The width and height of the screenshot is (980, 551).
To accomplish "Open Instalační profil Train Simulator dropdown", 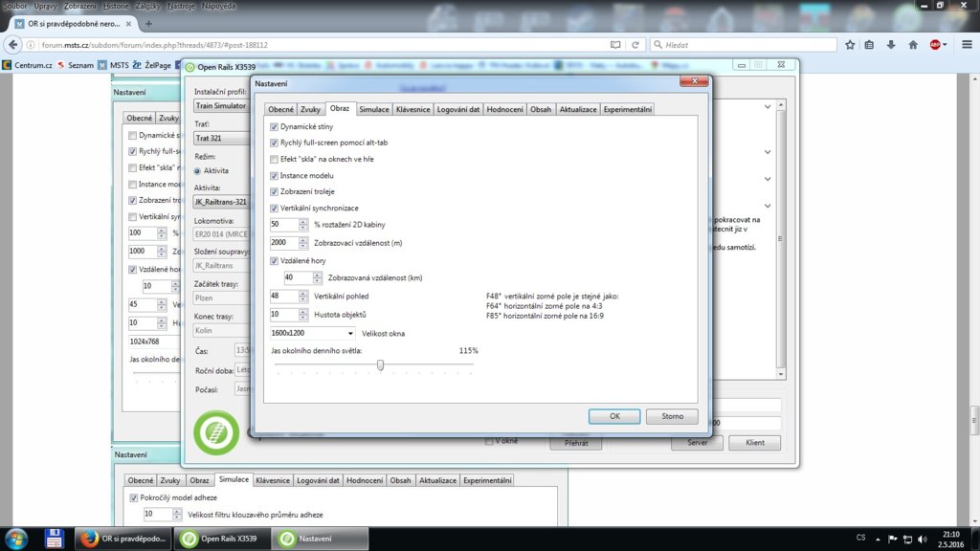I will click(x=220, y=106).
